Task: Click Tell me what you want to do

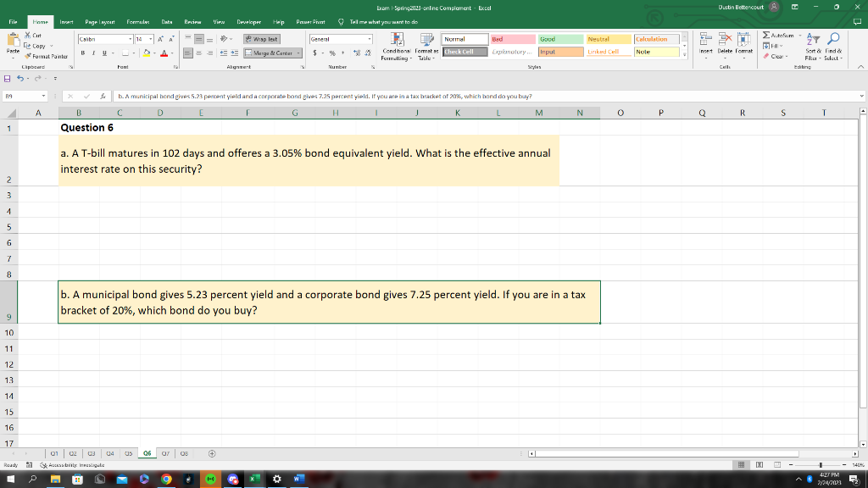Action: pos(383,22)
